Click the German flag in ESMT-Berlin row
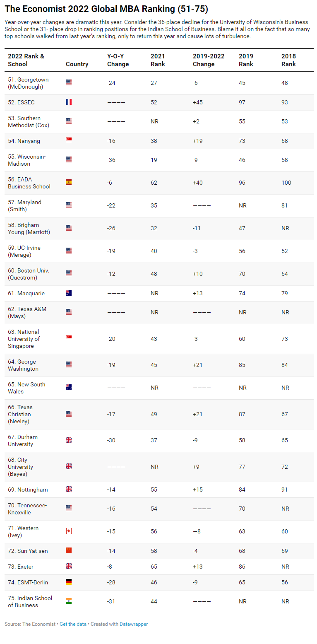 [x=69, y=582]
